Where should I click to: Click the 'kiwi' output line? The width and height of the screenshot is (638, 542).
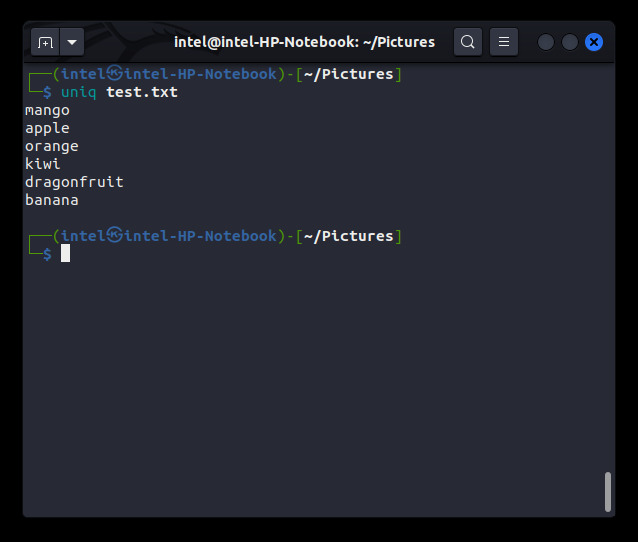coord(43,164)
